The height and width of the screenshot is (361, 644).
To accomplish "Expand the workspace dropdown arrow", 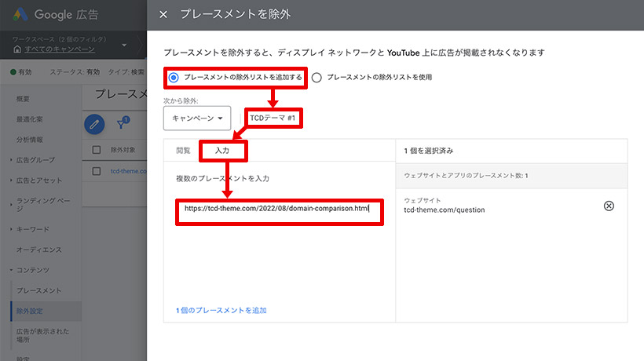I will point(124,45).
